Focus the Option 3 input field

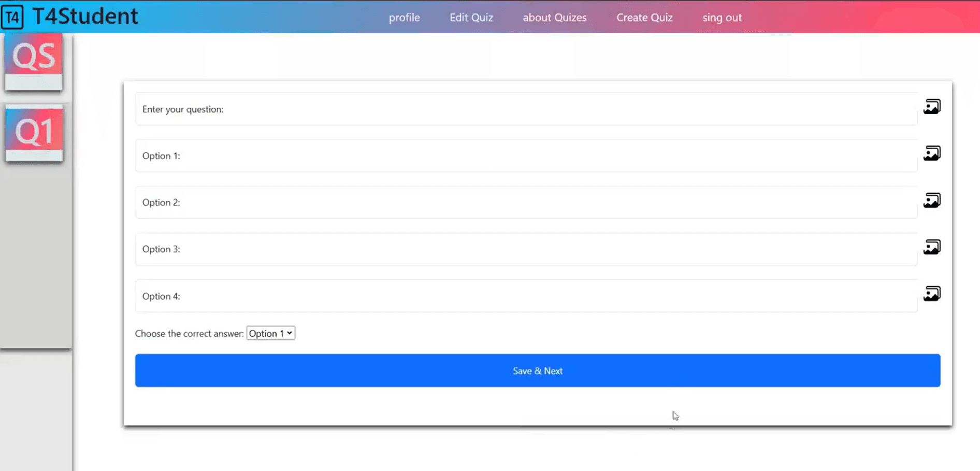pos(526,249)
